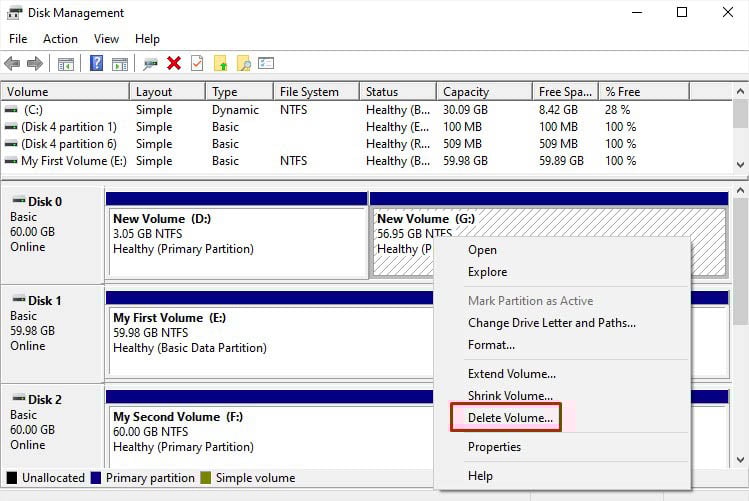This screenshot has height=501, width=749.
Task: Click the Properties checkmark page toolbar icon
Action: (x=197, y=63)
